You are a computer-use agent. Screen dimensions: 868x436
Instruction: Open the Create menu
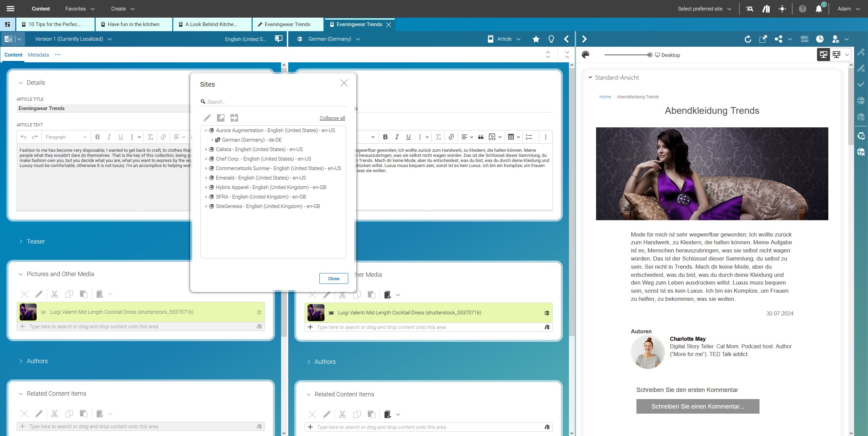[x=122, y=8]
